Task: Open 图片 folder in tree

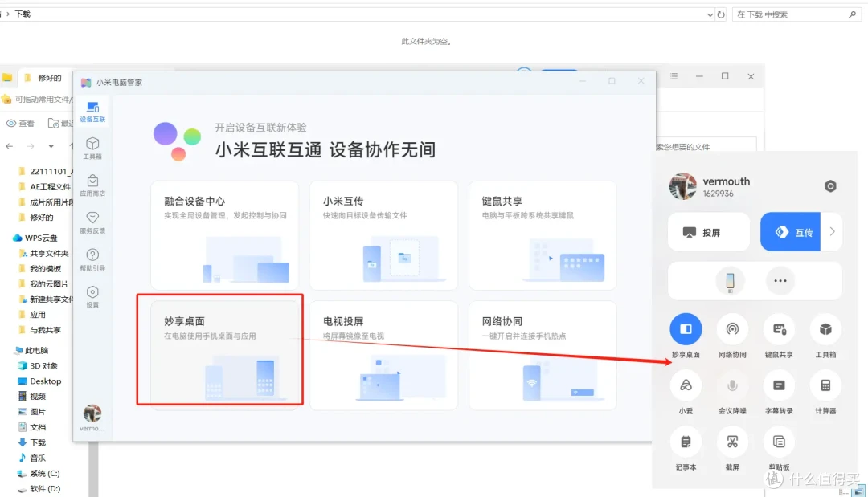Action: [x=32, y=412]
